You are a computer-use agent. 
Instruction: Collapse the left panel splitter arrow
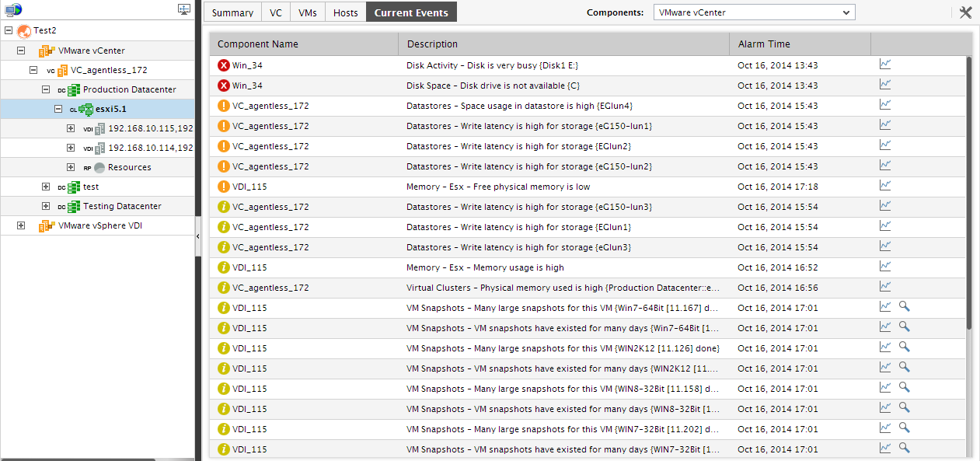coord(197,235)
